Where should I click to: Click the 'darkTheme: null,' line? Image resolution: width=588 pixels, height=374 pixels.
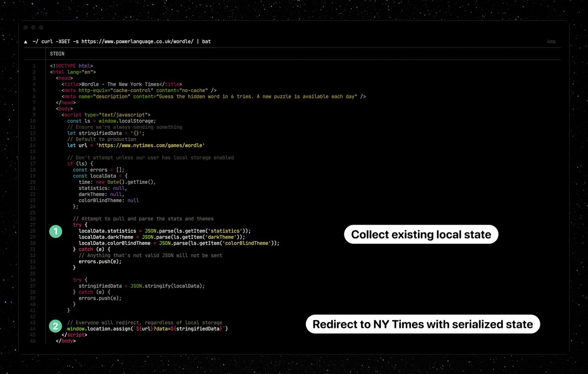(101, 194)
